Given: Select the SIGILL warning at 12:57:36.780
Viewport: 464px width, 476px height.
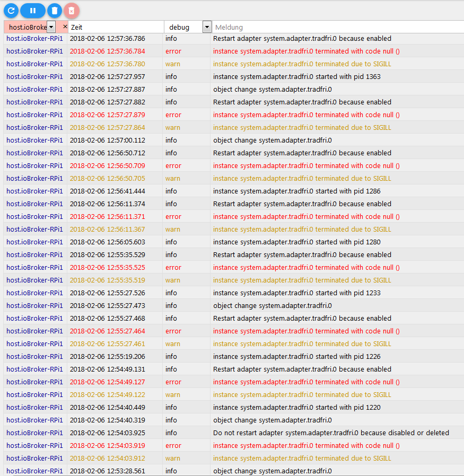Looking at the screenshot, I should point(302,64).
